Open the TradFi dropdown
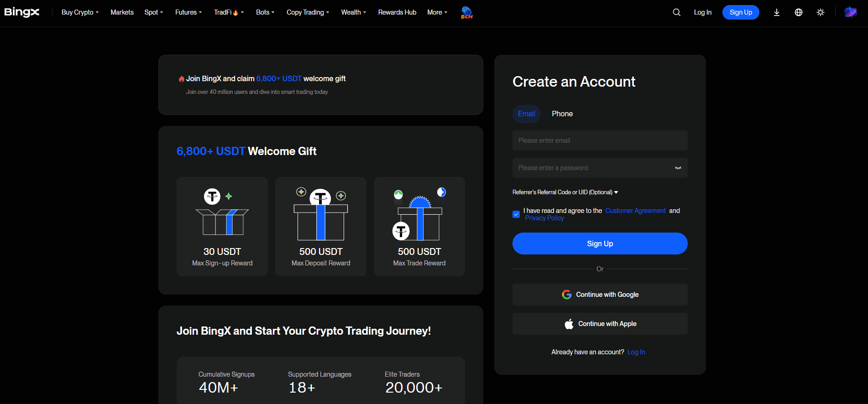Viewport: 868px width, 404px height. [x=229, y=12]
